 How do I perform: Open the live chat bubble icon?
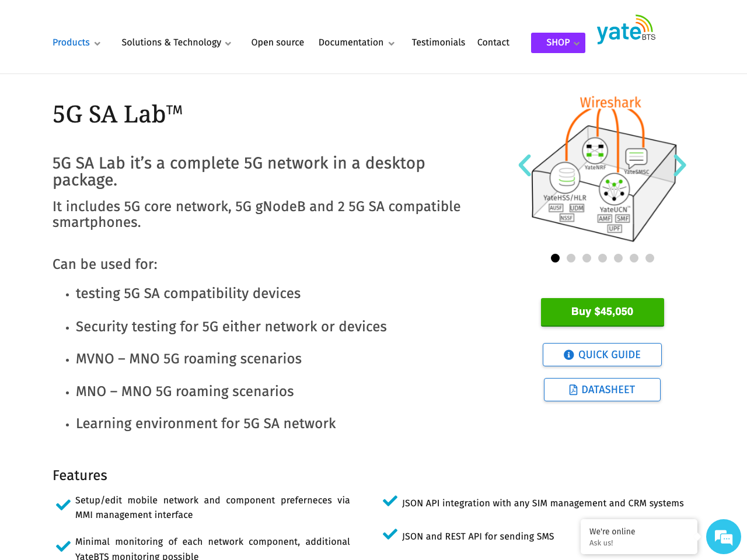[724, 537]
